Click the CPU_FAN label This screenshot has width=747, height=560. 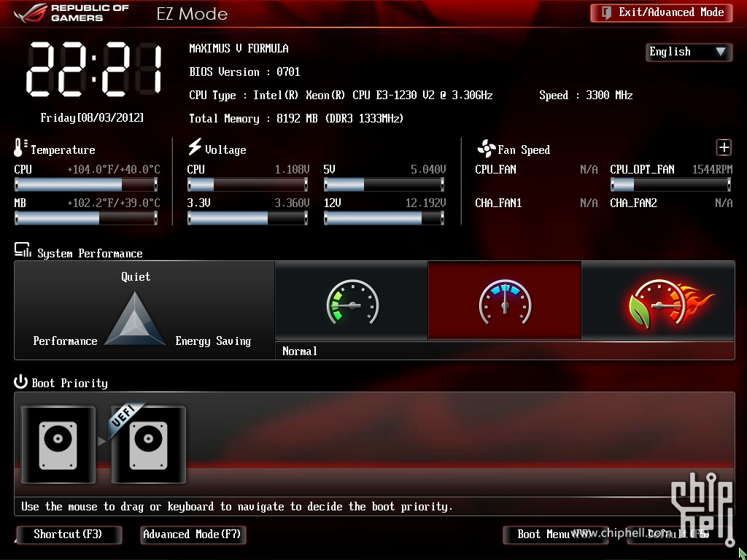coord(495,169)
